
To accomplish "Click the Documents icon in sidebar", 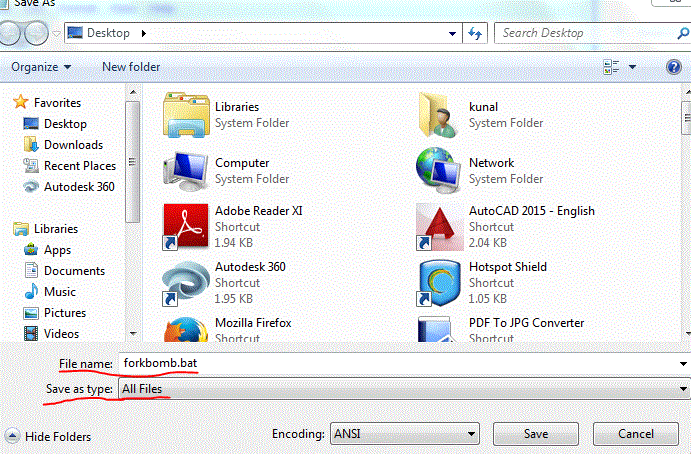I will click(31, 270).
